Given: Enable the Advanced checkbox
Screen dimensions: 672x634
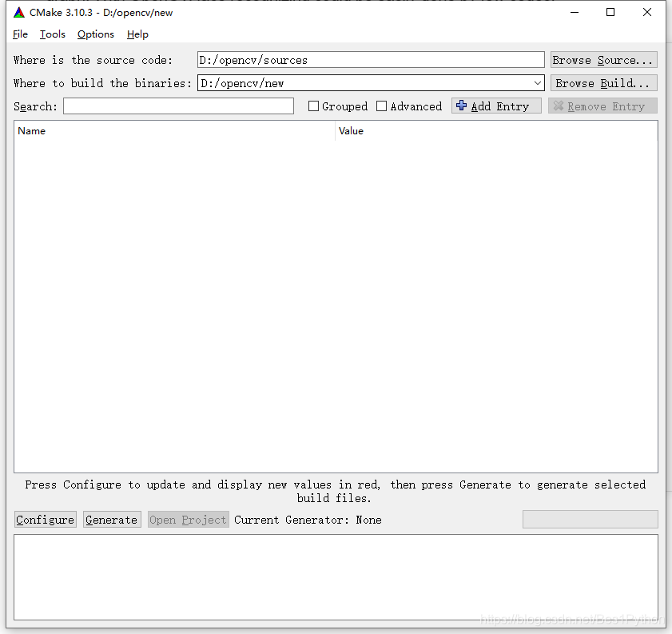Looking at the screenshot, I should [381, 106].
